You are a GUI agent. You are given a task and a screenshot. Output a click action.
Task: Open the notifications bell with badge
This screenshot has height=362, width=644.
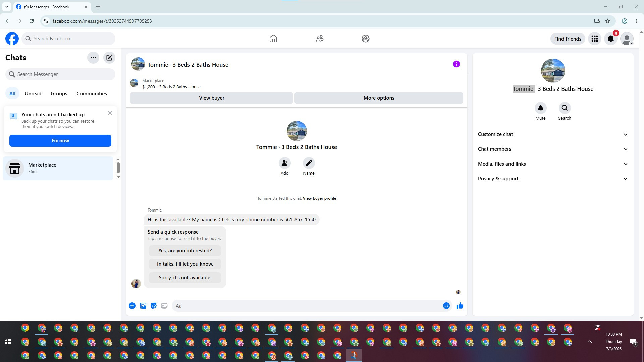(611, 39)
